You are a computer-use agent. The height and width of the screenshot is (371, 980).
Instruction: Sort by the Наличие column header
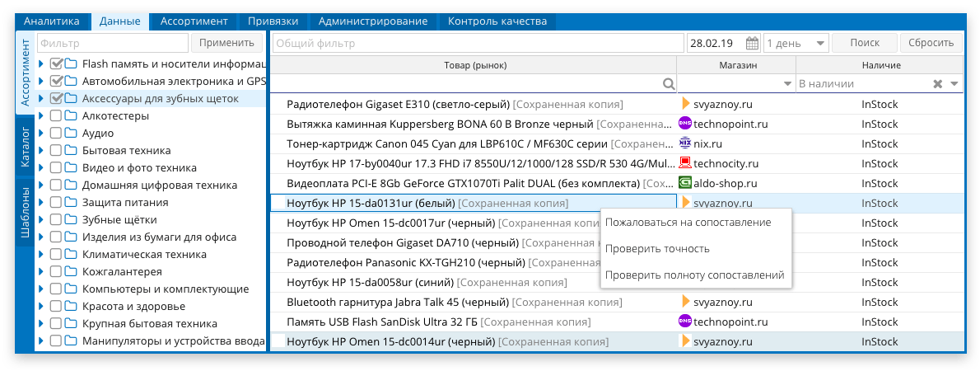point(881,65)
